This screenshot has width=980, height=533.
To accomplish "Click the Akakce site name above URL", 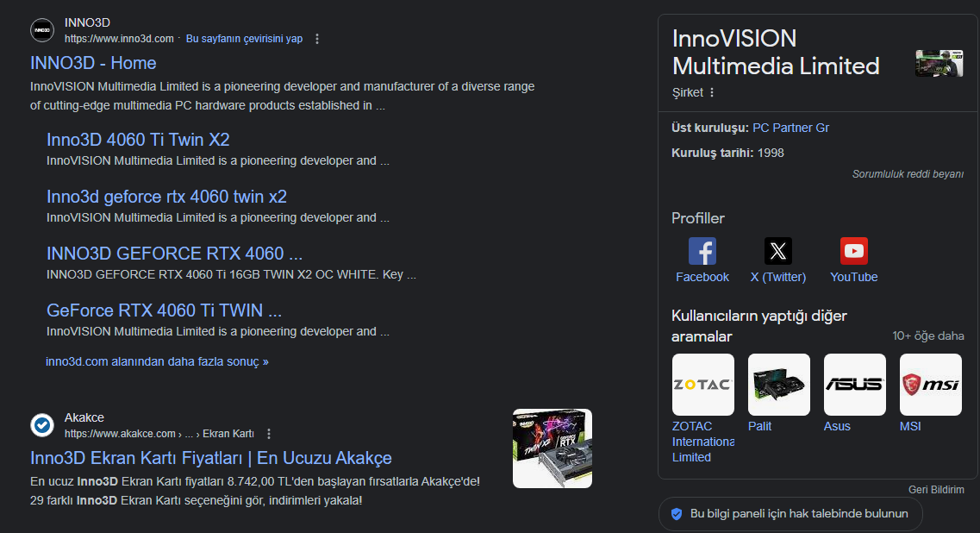I will (x=84, y=417).
